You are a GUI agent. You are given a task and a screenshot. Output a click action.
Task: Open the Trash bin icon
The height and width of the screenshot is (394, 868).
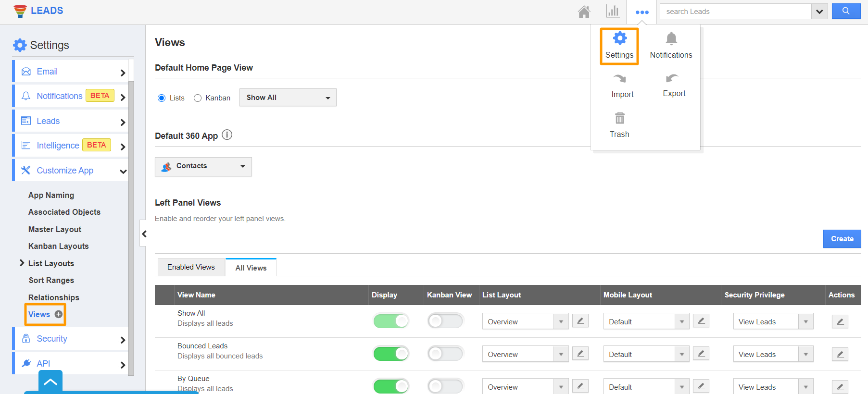pos(619,118)
